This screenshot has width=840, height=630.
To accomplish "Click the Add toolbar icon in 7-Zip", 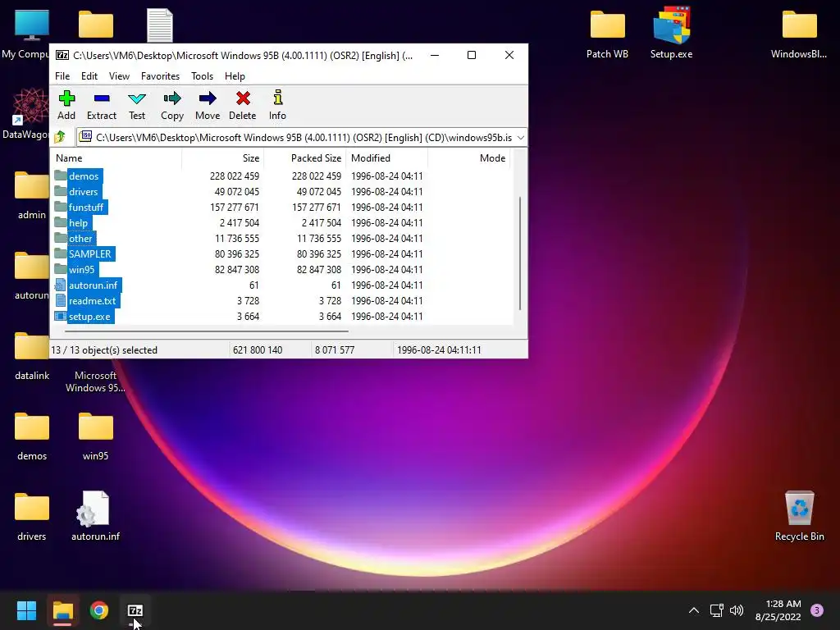I will coord(66,106).
